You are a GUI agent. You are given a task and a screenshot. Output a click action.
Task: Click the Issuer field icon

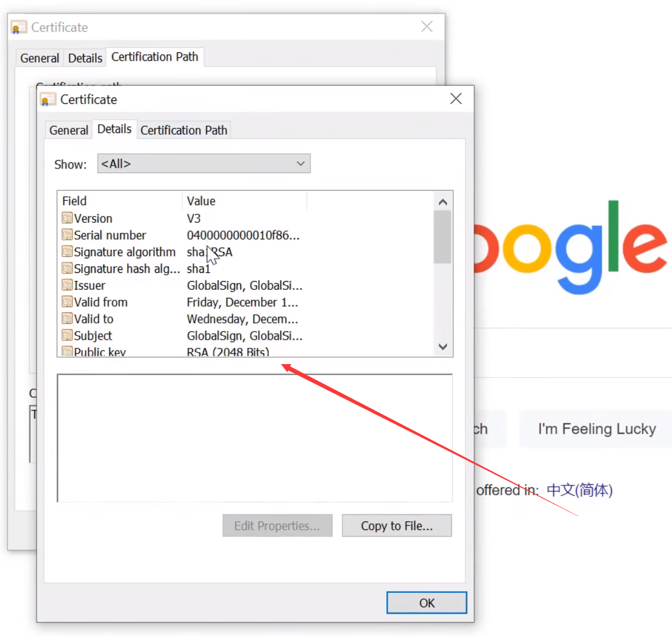tap(67, 285)
